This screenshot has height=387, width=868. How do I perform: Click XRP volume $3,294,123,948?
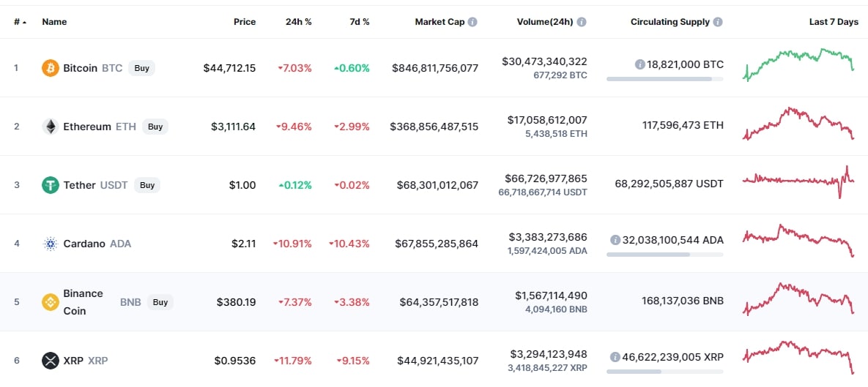(x=549, y=354)
